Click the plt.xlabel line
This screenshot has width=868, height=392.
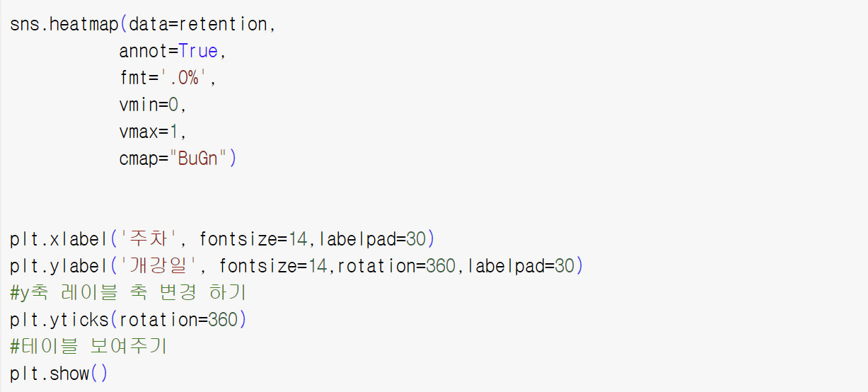(x=222, y=239)
